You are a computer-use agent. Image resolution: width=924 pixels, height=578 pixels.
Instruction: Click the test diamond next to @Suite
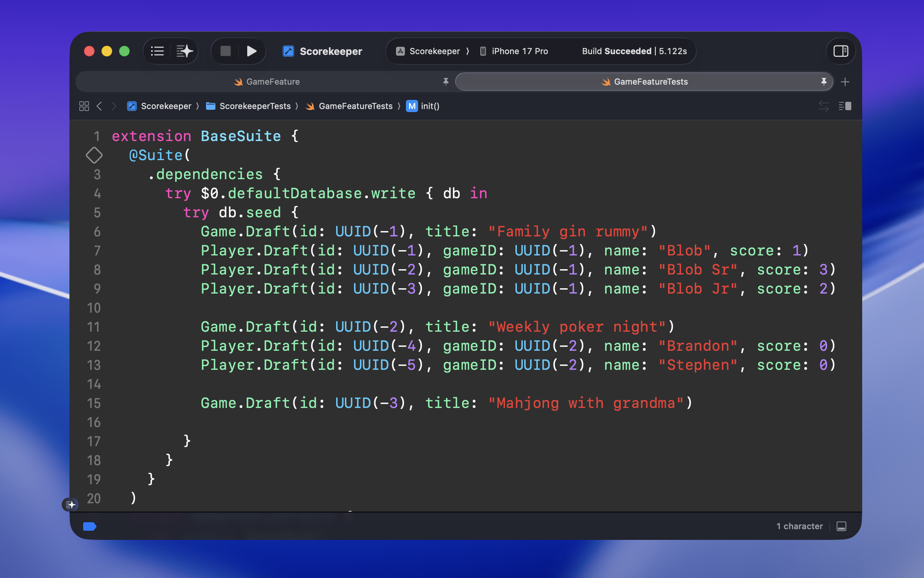click(x=94, y=155)
